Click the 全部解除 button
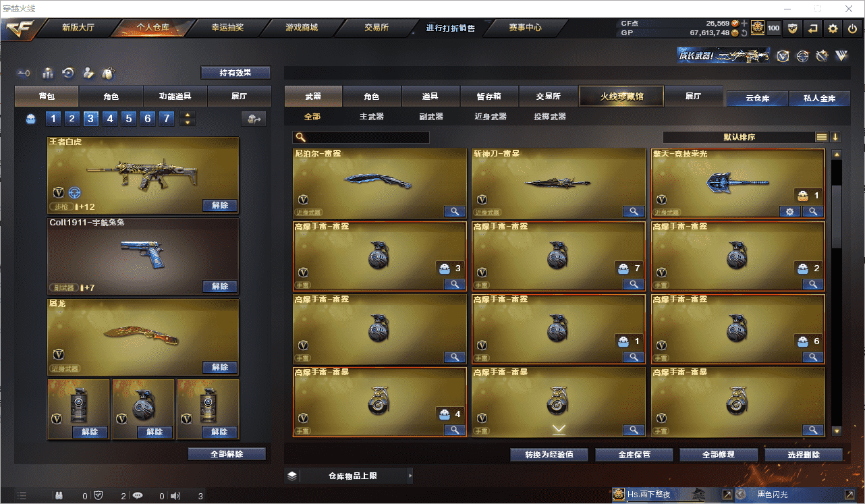 [x=227, y=454]
